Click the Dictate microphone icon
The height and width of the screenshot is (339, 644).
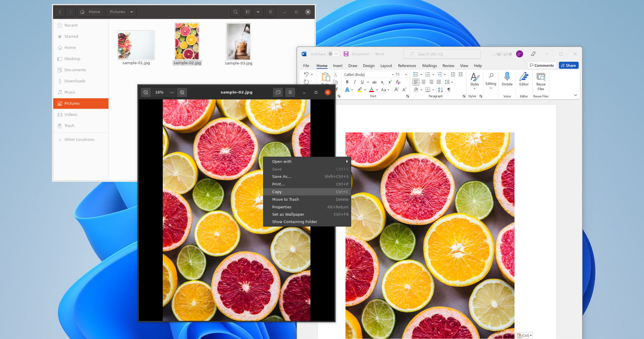(x=507, y=77)
